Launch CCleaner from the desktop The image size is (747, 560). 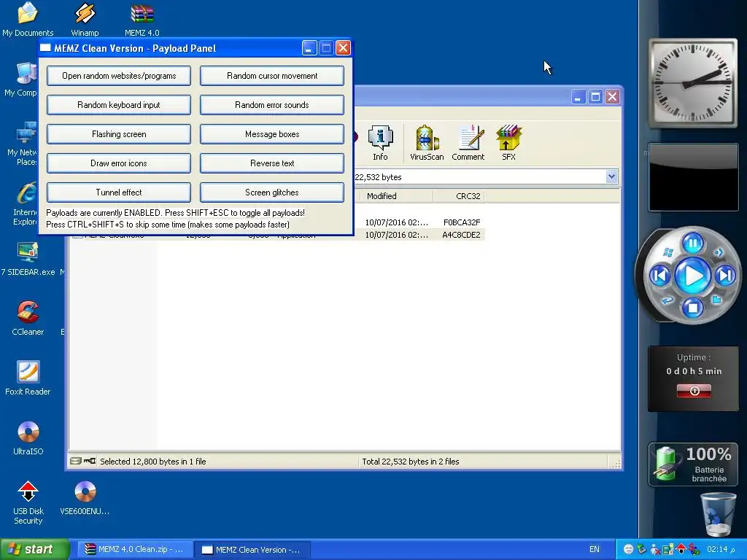coord(28,318)
